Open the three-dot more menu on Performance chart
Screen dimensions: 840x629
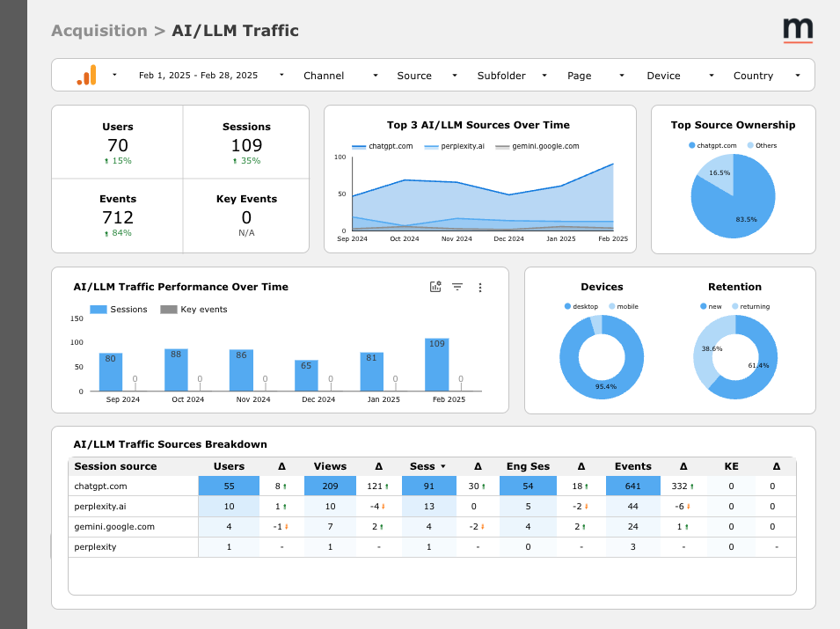(480, 288)
